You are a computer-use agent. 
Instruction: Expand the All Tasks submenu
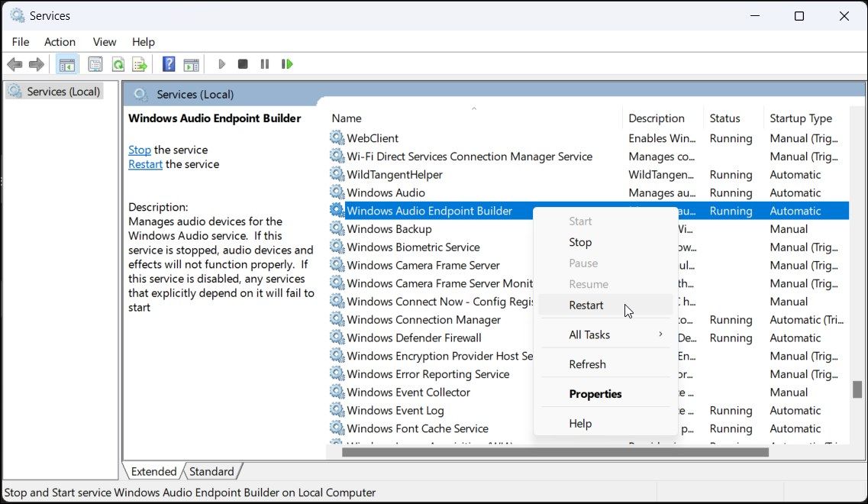589,334
